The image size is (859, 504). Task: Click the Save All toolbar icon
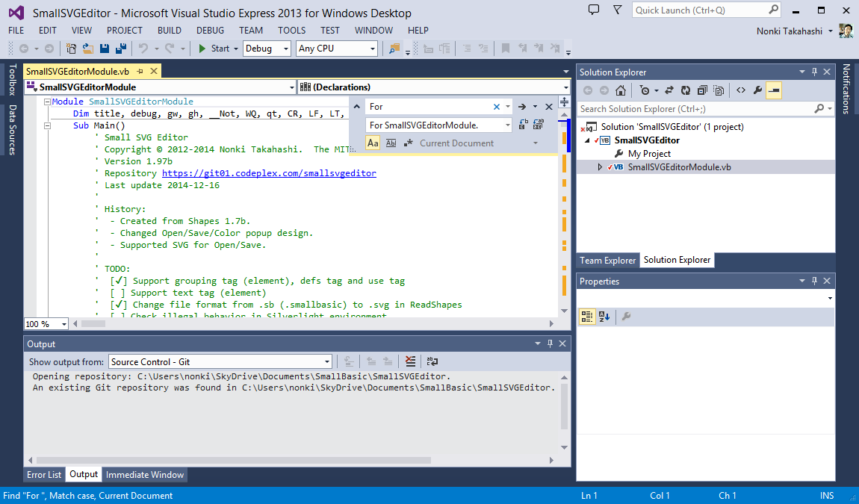pos(120,49)
